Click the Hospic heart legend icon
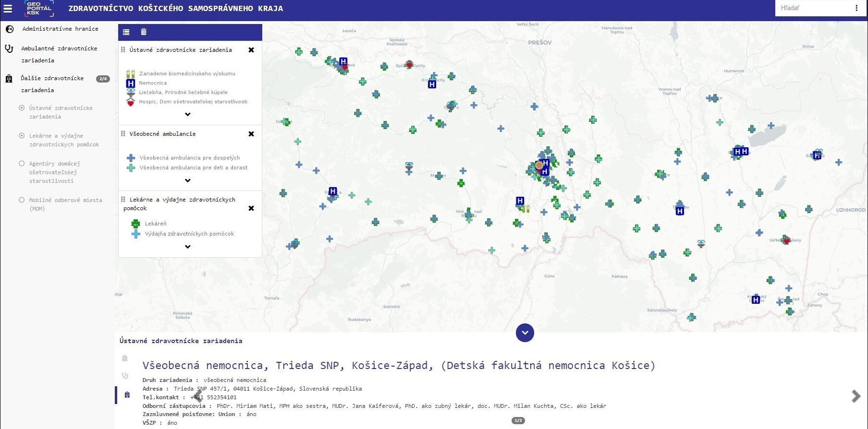 point(130,102)
